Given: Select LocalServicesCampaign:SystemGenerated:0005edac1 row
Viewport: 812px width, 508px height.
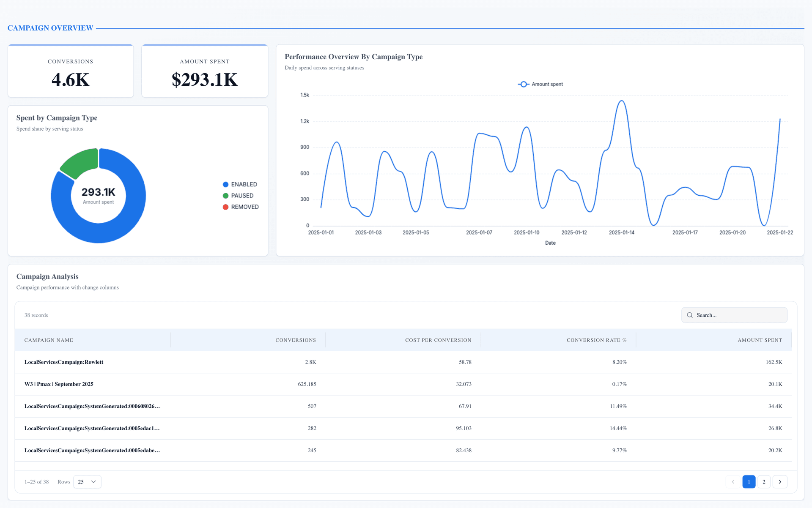Looking at the screenshot, I should [403, 428].
